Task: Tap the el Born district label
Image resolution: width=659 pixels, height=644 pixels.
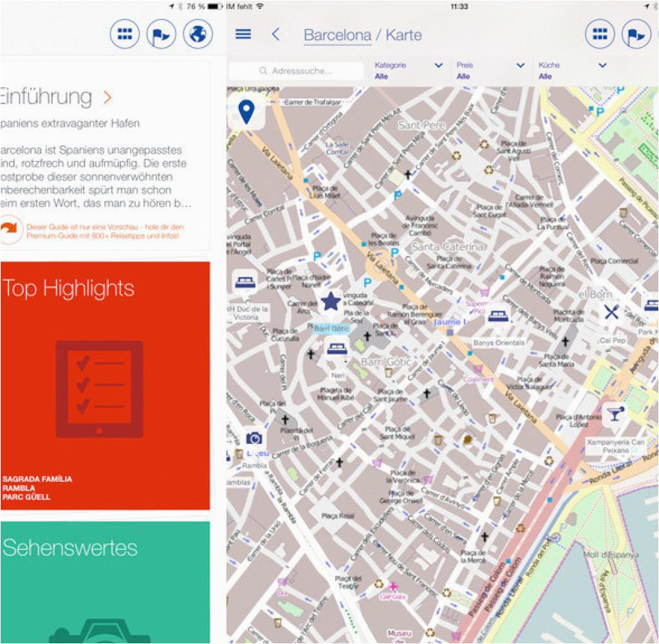Action: (595, 295)
